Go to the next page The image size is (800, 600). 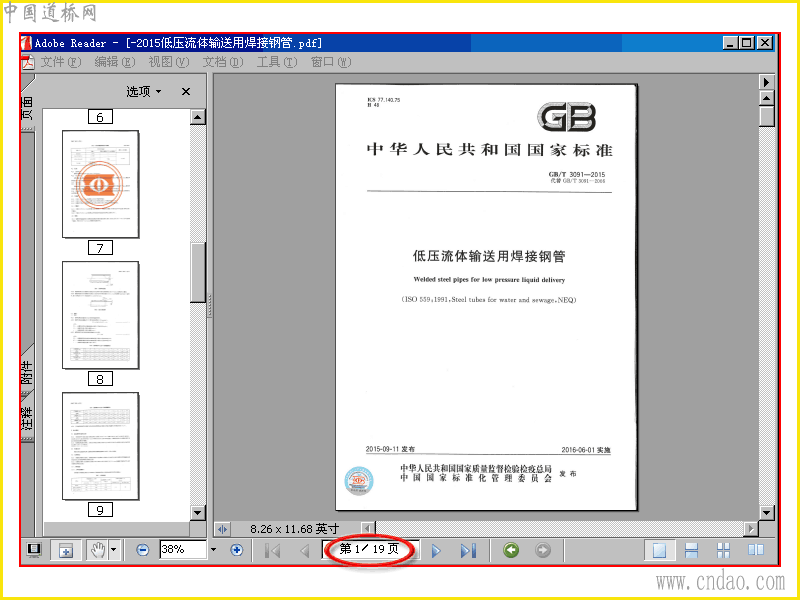[x=436, y=551]
